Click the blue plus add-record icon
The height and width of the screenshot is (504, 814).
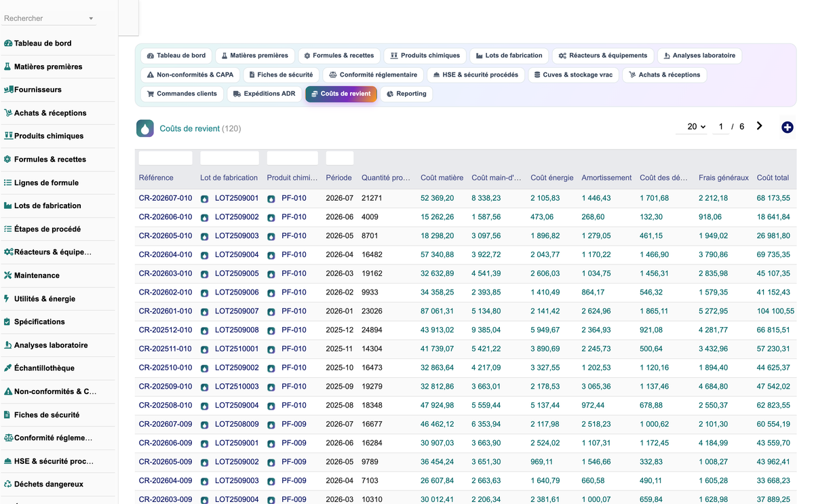(x=788, y=128)
